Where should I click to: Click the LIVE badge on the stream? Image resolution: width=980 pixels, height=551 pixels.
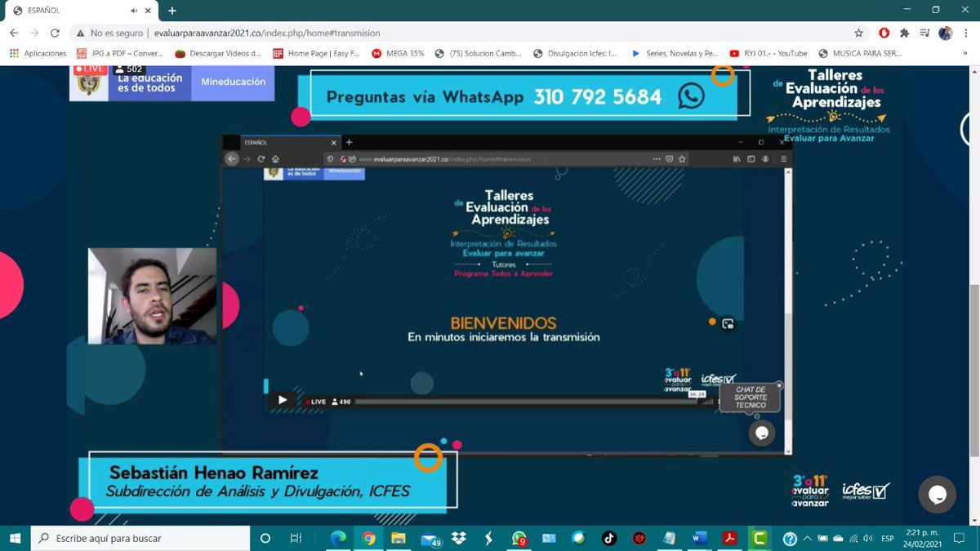click(x=91, y=69)
